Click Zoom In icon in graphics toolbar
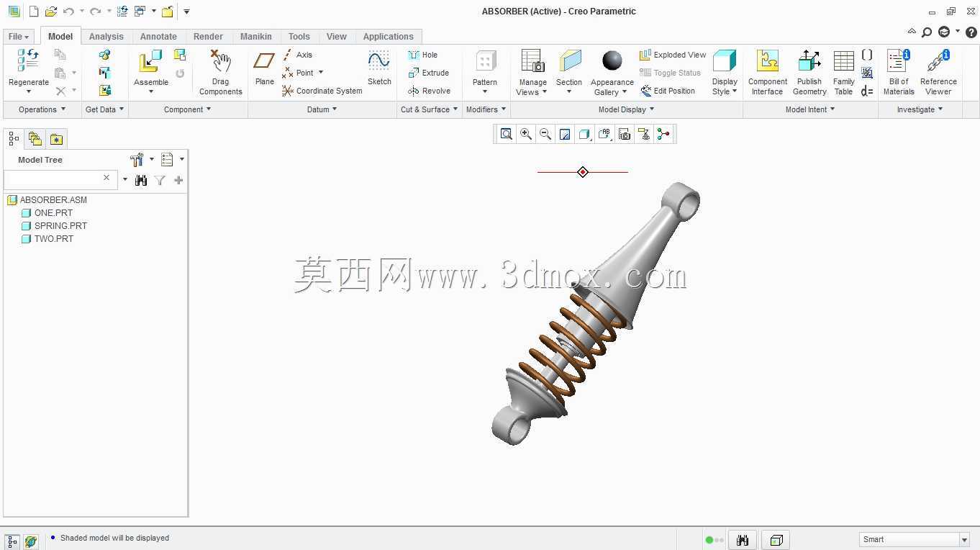Screen dimensions: 980x550 [x=526, y=134]
